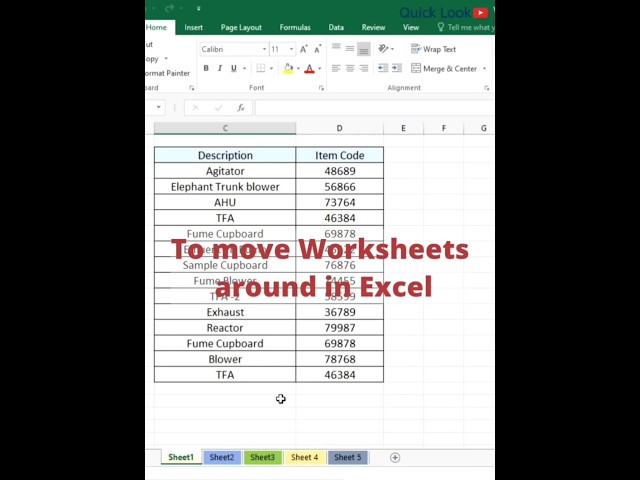Click Increase Indent icon
Image resolution: width=640 pixels, height=480 pixels.
[397, 68]
